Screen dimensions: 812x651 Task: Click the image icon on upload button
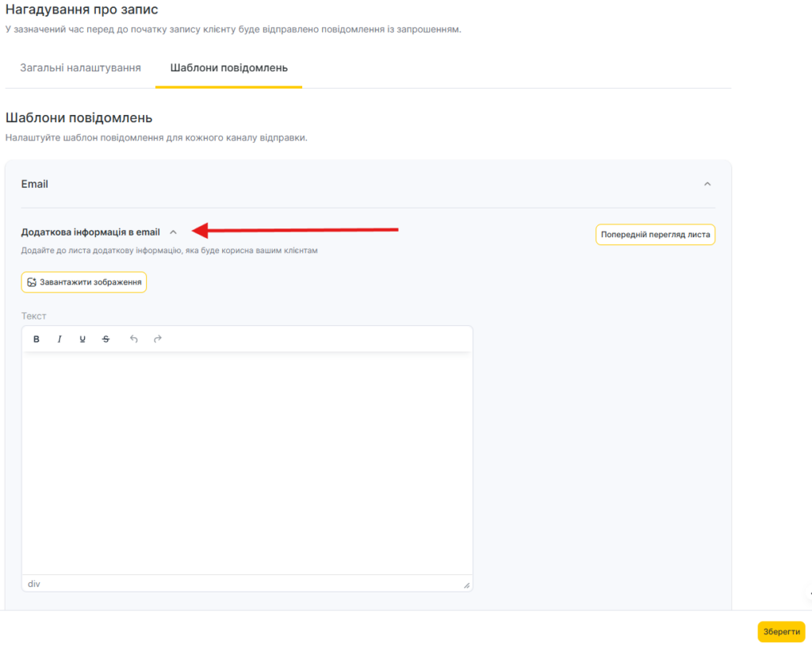(32, 282)
